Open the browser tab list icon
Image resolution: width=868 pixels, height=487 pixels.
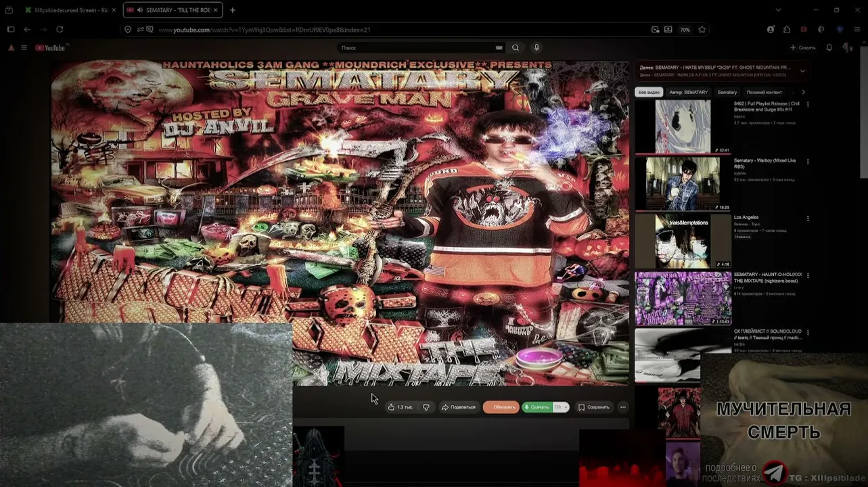(9, 10)
